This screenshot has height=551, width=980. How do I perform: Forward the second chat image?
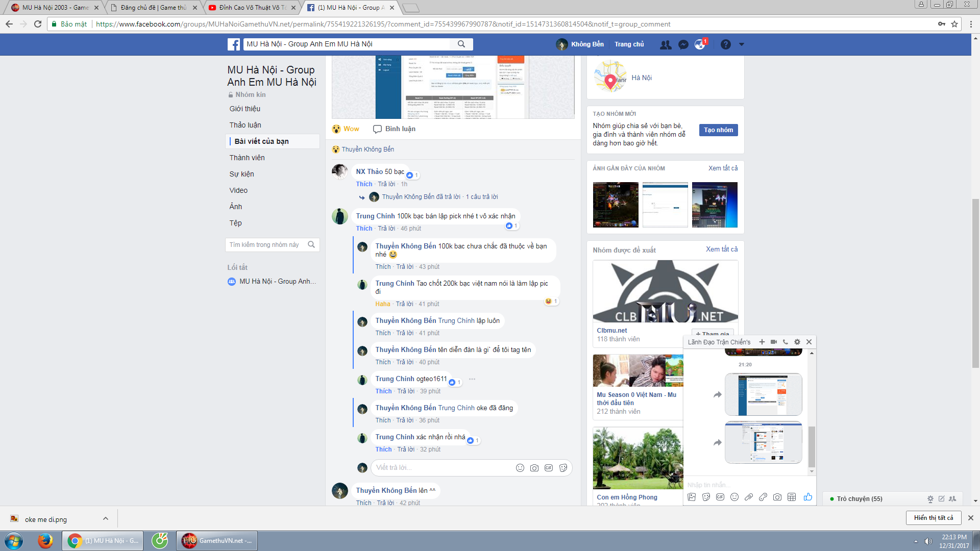pos(717,443)
